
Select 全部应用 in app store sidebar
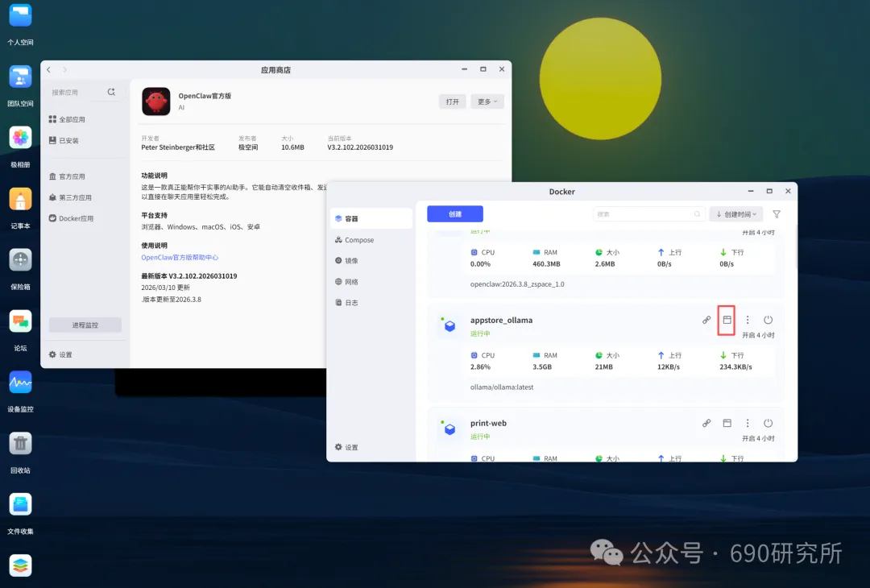pyautogui.click(x=67, y=119)
